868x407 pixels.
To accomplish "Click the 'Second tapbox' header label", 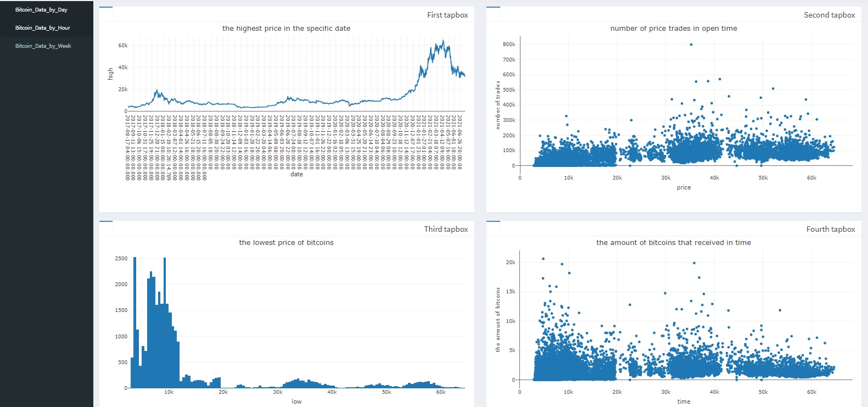I will pyautogui.click(x=830, y=15).
